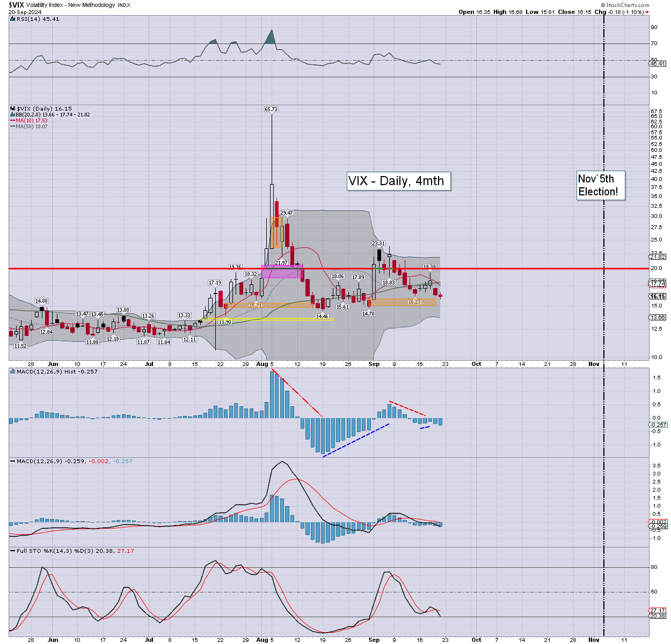
Task: Click the 65.73 peak price label
Action: [271, 109]
